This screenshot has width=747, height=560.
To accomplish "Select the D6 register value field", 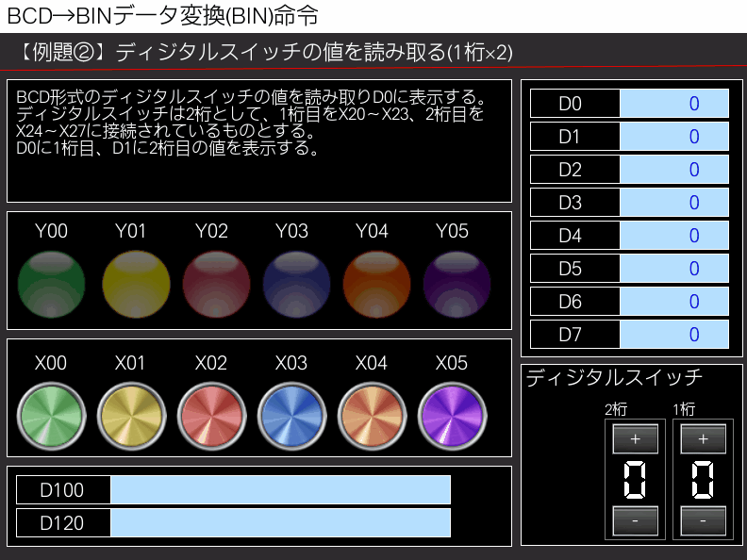I will tap(674, 302).
